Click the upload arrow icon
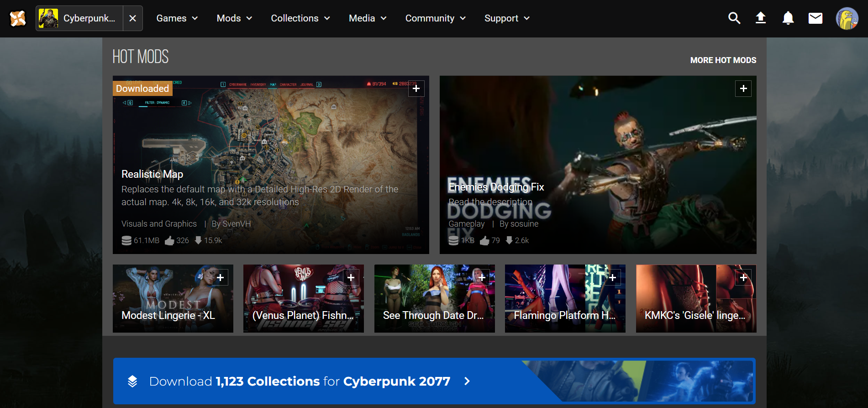This screenshot has height=408, width=868. point(761,18)
